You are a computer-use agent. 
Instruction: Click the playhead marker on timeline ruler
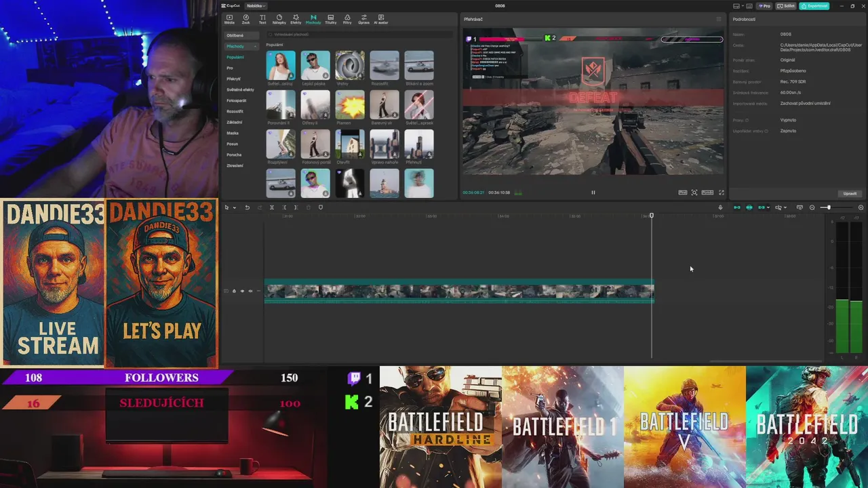pyautogui.click(x=652, y=216)
